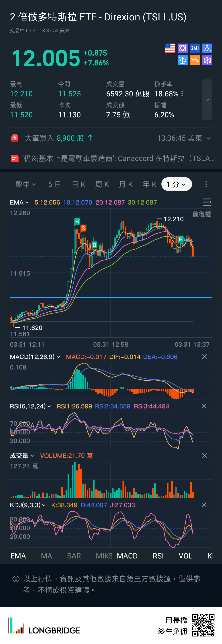This screenshot has height=644, width=222.
Task: Select the MA overlay indicator
Action: pos(46,556)
